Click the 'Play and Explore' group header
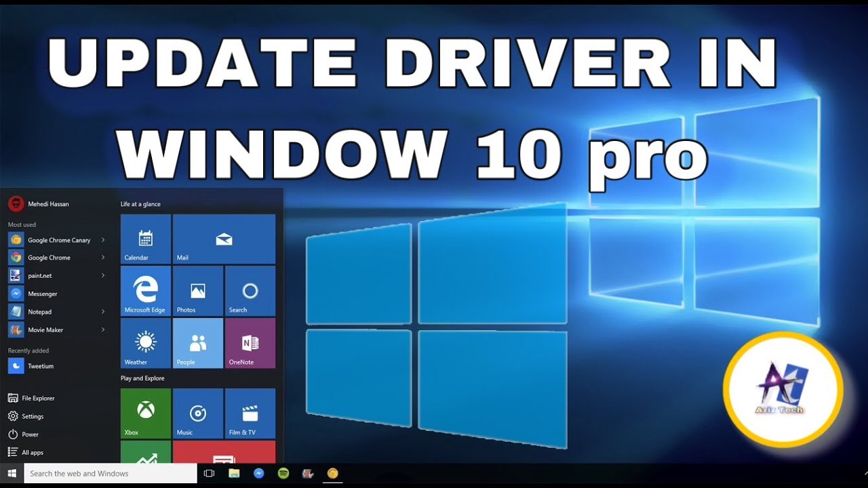 click(142, 378)
